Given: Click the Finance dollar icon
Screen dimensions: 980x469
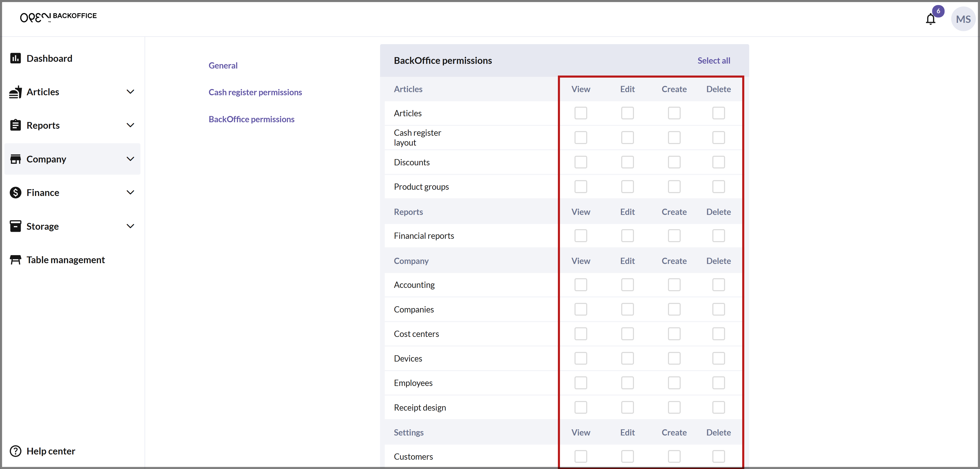Looking at the screenshot, I should click(15, 193).
